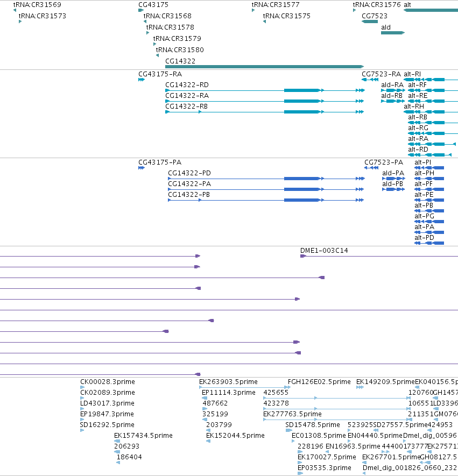Screen dimensions: 458x476
Task: Select the EK263903.5prime EST label
Action: [228, 381]
